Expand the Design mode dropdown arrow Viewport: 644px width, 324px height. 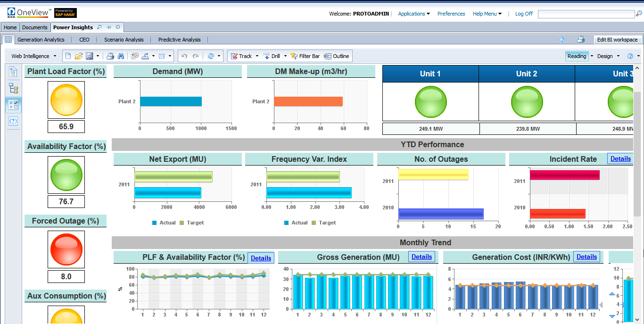coord(618,56)
